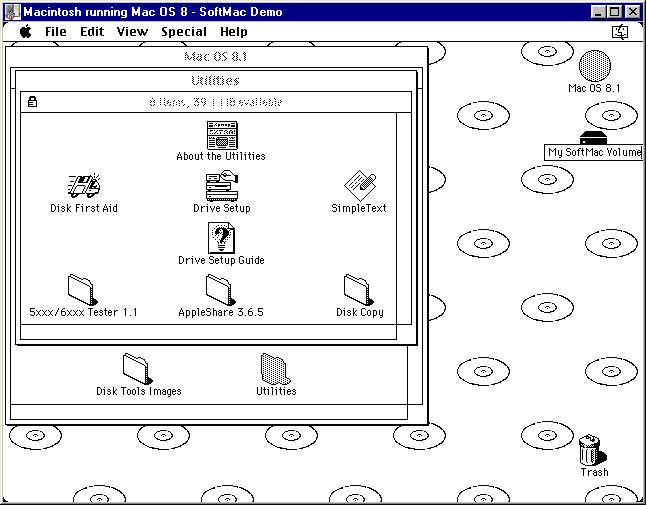Select the Disk Copy folder icon
The image size is (646, 505).
pyautogui.click(x=359, y=290)
